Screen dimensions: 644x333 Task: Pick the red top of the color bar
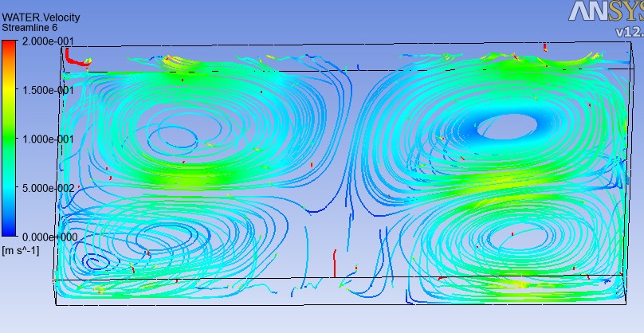[x=9, y=46]
